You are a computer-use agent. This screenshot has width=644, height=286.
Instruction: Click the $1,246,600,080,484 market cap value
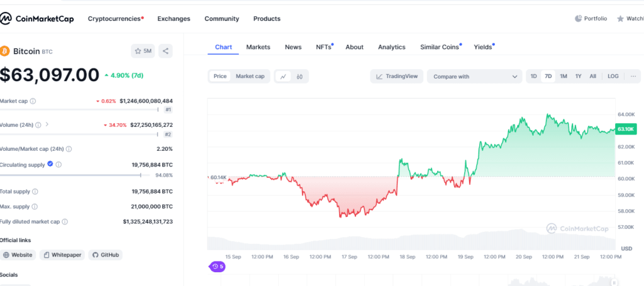[x=146, y=101]
